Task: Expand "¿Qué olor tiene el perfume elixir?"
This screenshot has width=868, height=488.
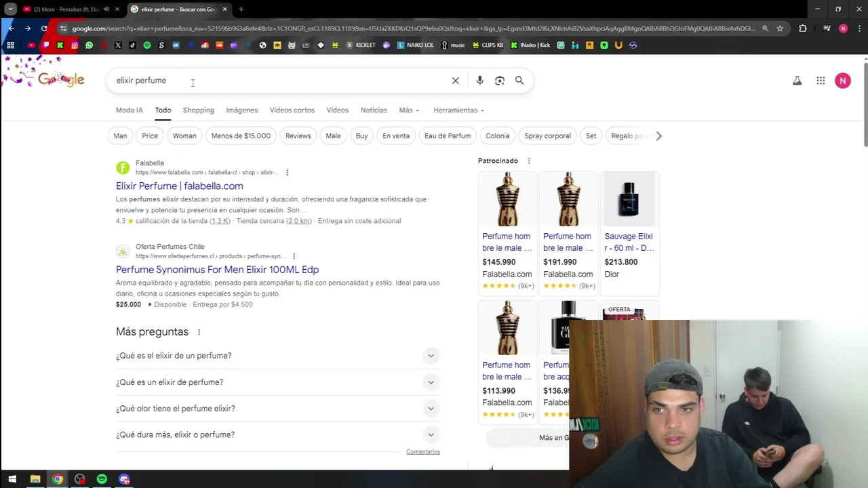Action: click(278, 409)
